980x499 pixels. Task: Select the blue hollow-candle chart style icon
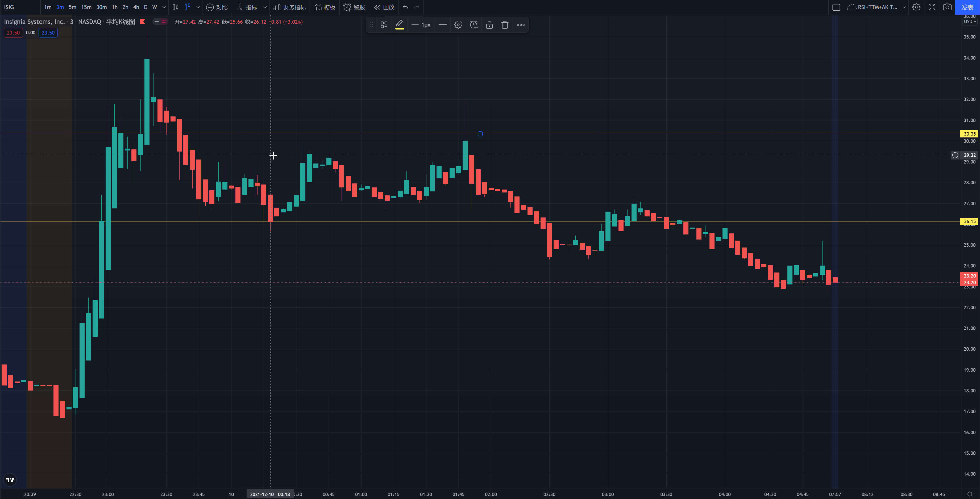click(x=187, y=7)
